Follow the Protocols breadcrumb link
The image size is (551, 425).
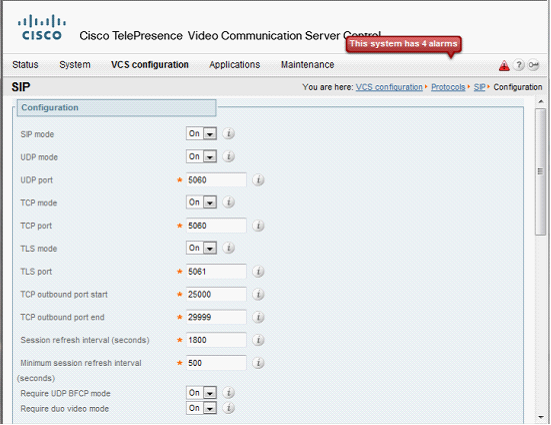point(448,87)
